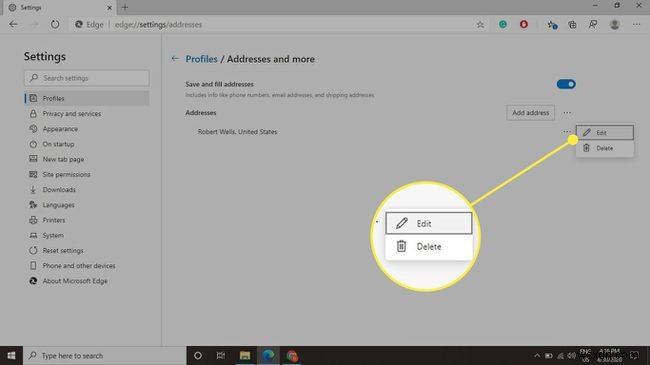Image resolution: width=650 pixels, height=365 pixels.
Task: Show hidden system tray icons
Action: coord(537,356)
